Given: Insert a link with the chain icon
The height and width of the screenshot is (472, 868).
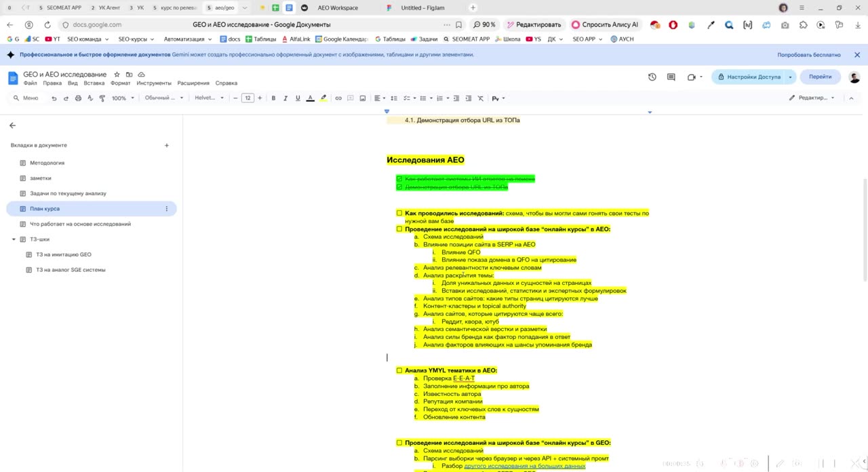Looking at the screenshot, I should [x=338, y=98].
